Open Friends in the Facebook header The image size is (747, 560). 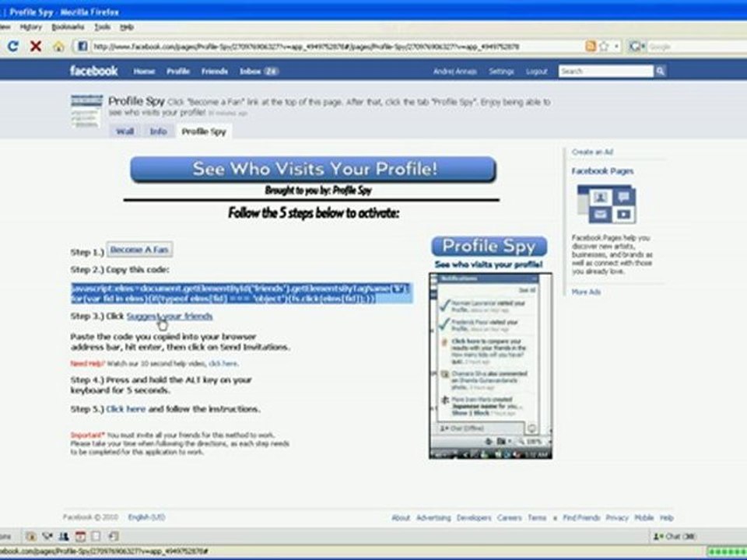[x=215, y=72]
